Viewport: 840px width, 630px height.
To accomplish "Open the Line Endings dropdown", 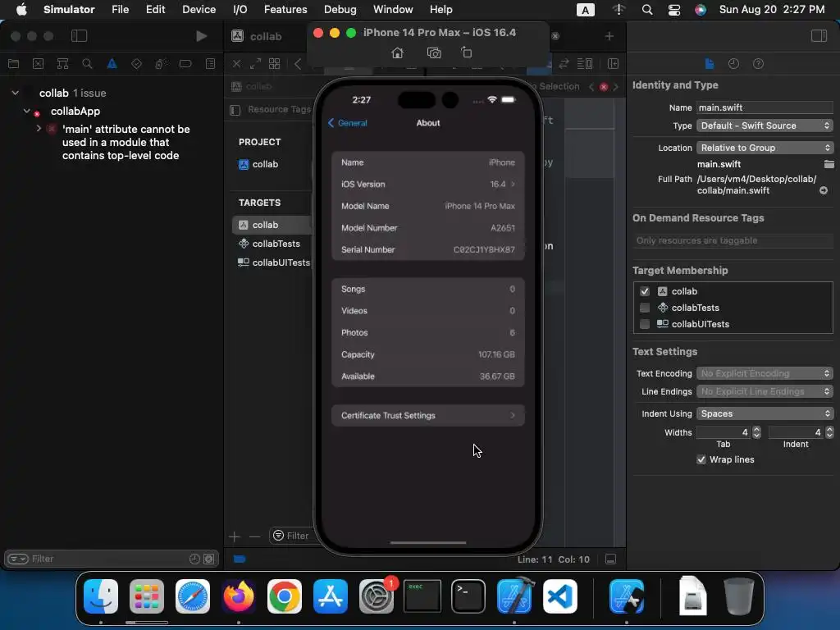I will (x=765, y=391).
